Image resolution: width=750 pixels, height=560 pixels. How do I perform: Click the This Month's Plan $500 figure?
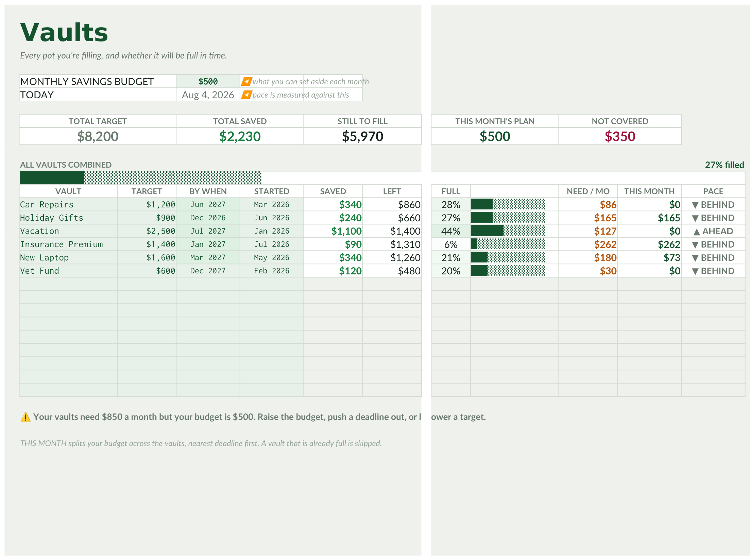pyautogui.click(x=495, y=136)
